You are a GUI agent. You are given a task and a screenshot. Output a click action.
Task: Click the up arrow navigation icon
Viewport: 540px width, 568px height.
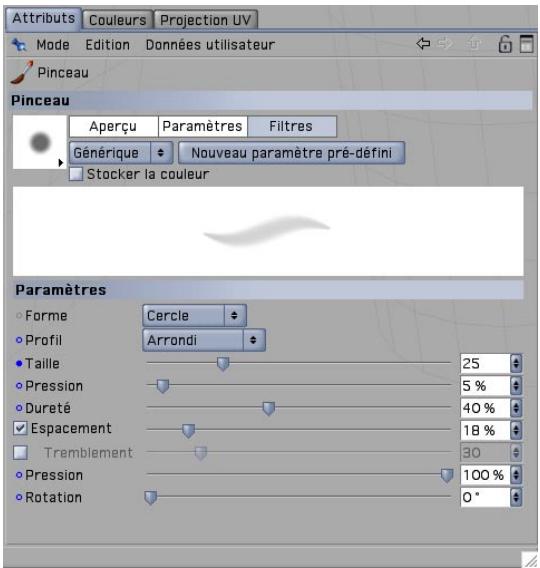pos(473,44)
